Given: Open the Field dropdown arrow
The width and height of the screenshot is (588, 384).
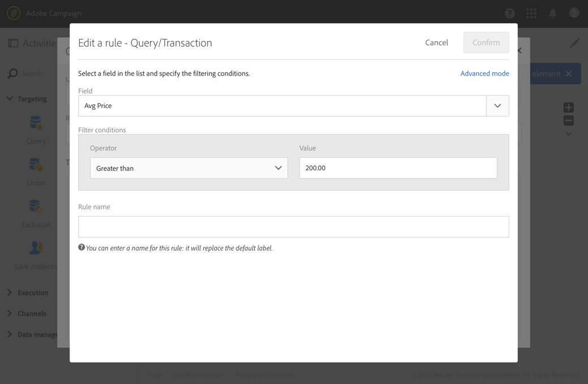Looking at the screenshot, I should pyautogui.click(x=497, y=106).
